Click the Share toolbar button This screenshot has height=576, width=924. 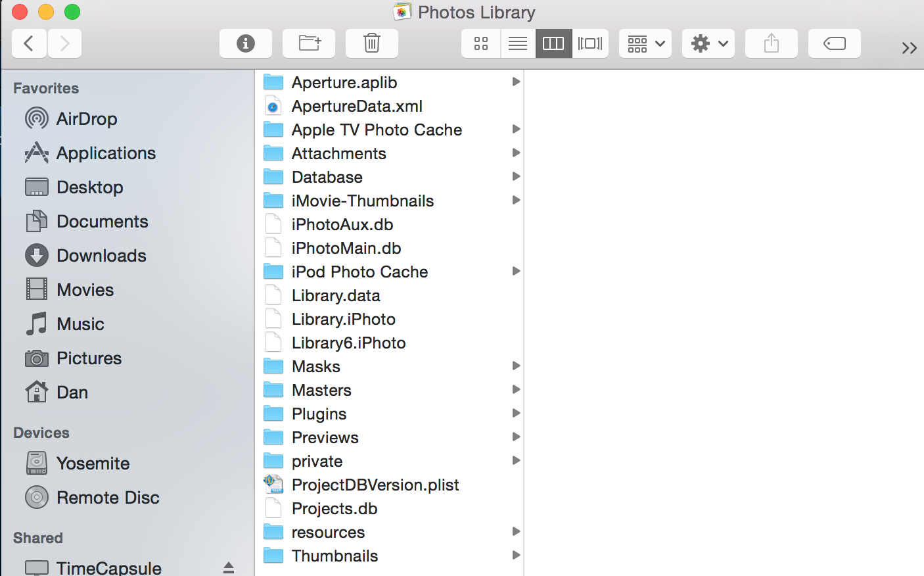click(x=772, y=43)
